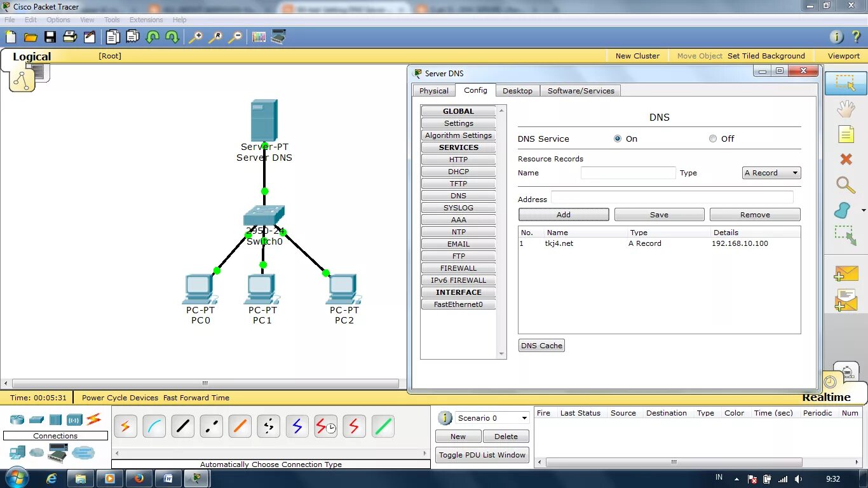
Task: Open the Custom Devices Dialog icon
Action: click(x=278, y=37)
